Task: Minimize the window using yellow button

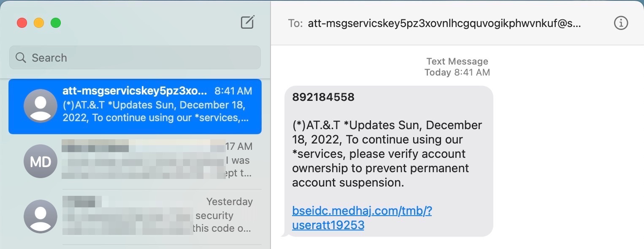Action: (39, 23)
